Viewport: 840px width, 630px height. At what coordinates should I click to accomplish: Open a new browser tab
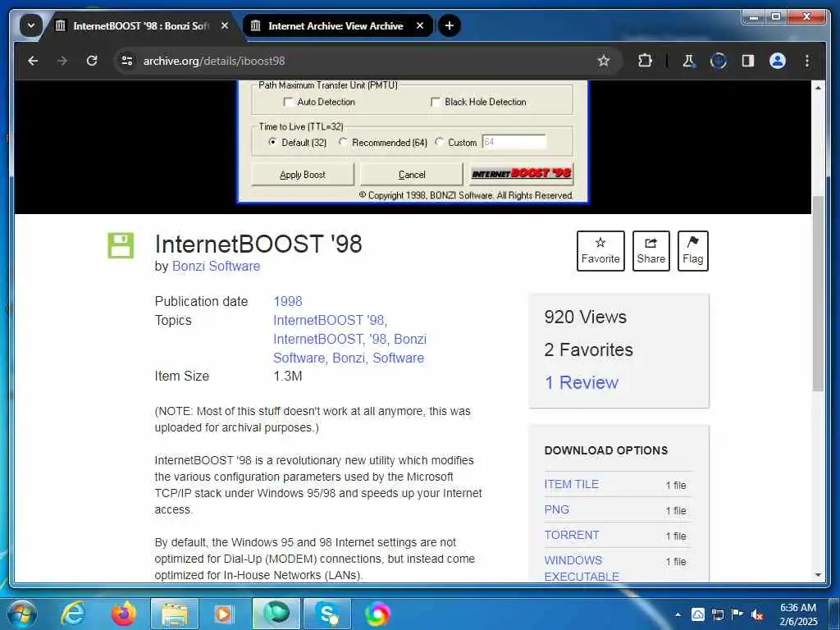coord(450,25)
